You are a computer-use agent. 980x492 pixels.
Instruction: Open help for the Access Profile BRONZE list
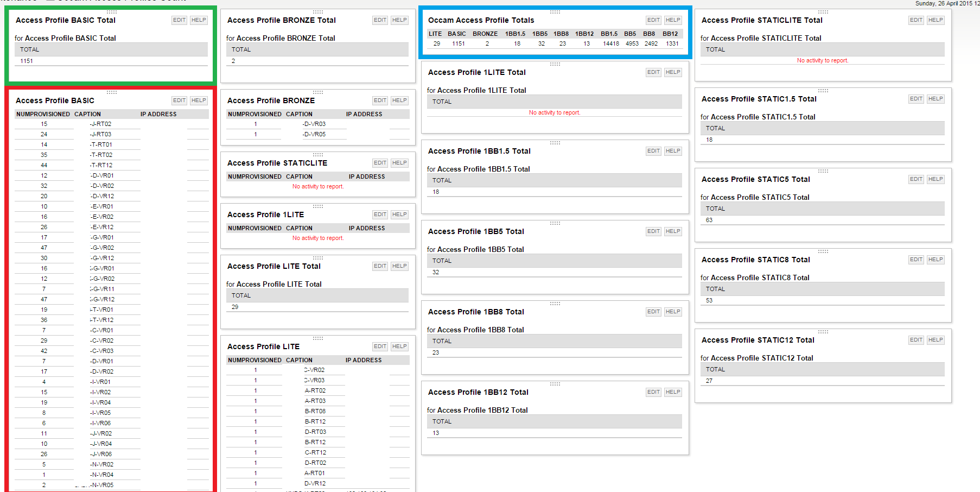point(399,100)
